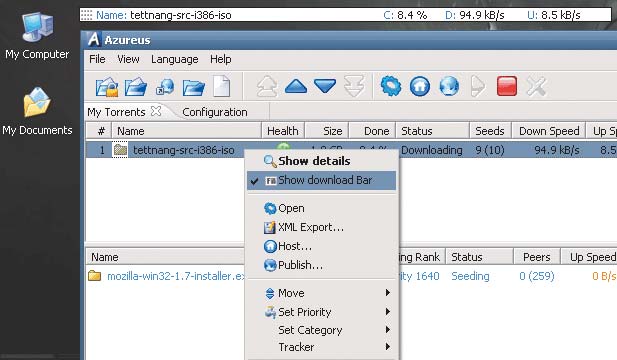Click the blue gear toolbar icon
This screenshot has height=360, width=617.
coord(391,86)
